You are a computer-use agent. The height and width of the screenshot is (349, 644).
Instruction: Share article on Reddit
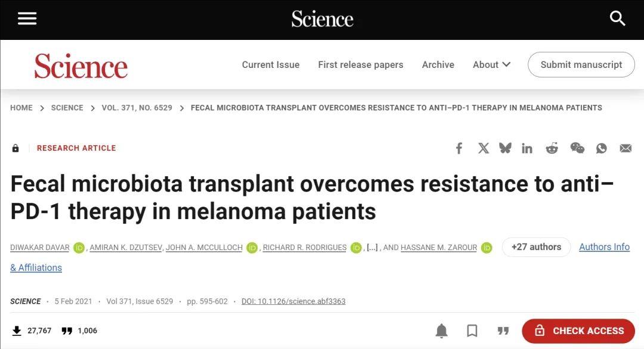click(552, 148)
